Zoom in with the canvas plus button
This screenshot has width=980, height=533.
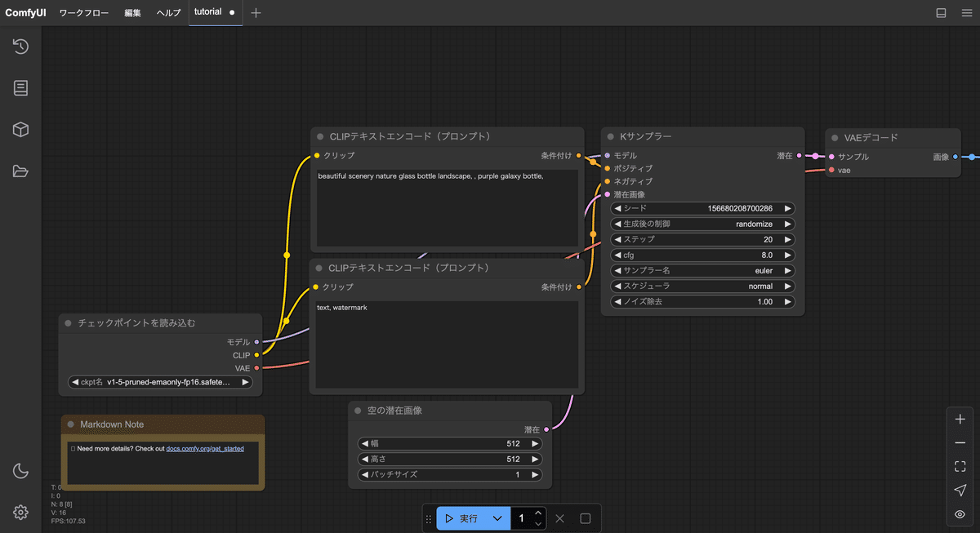(960, 419)
